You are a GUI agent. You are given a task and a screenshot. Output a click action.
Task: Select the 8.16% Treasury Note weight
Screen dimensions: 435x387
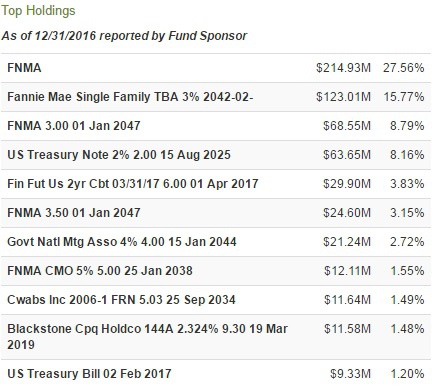[x=407, y=155]
